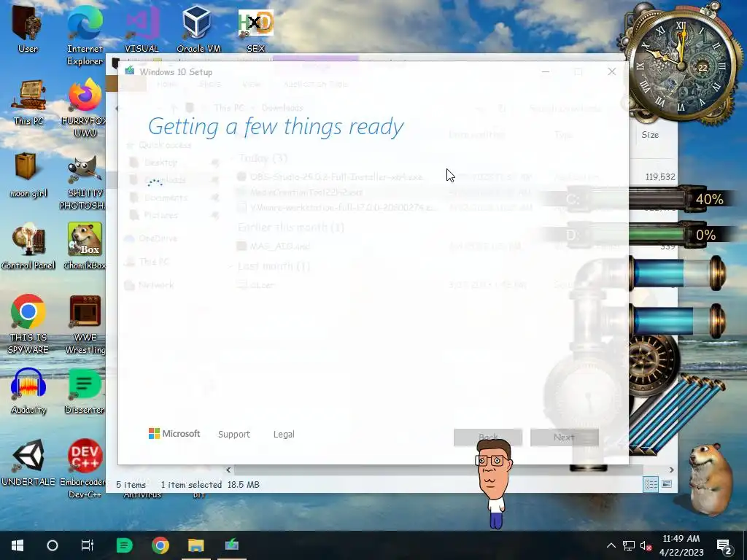Viewport: 747px width, 560px height.
Task: Open the WWE Wrestling desktop icon
Action: click(x=85, y=324)
